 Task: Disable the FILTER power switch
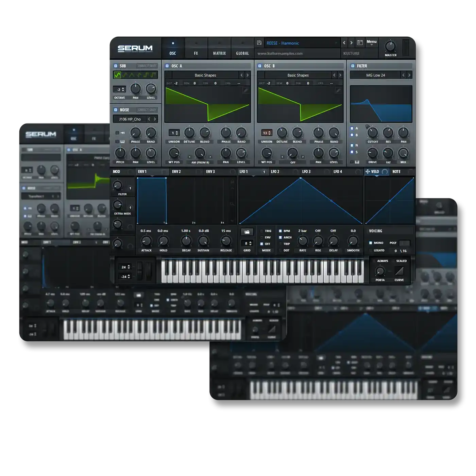tap(353, 66)
